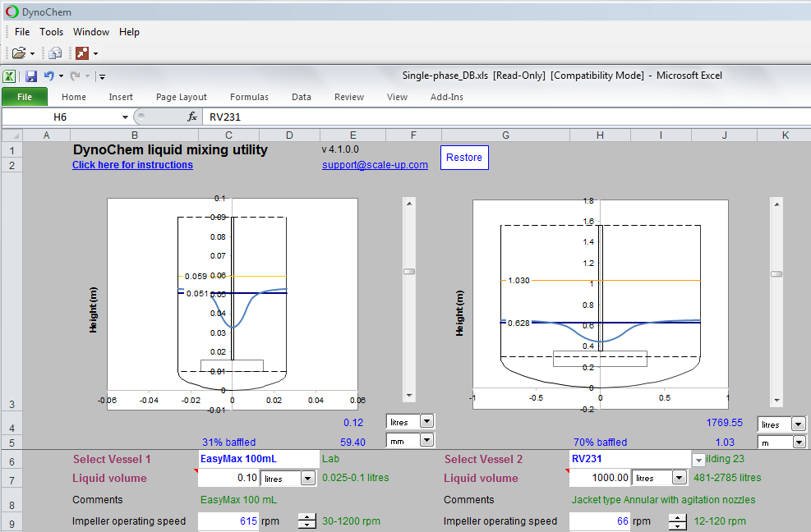811x532 pixels.
Task: Click the Redo icon on Quick Access Toolbar
Action: 74,76
